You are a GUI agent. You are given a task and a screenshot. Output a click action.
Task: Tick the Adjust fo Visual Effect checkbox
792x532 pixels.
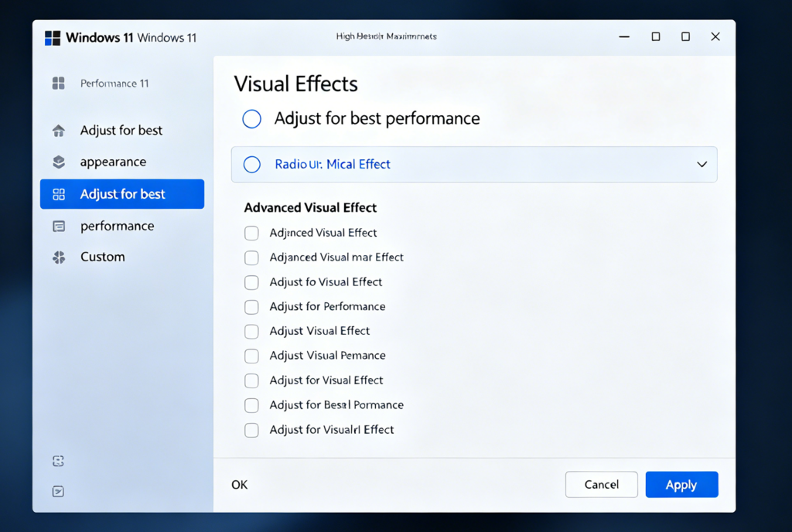click(251, 282)
